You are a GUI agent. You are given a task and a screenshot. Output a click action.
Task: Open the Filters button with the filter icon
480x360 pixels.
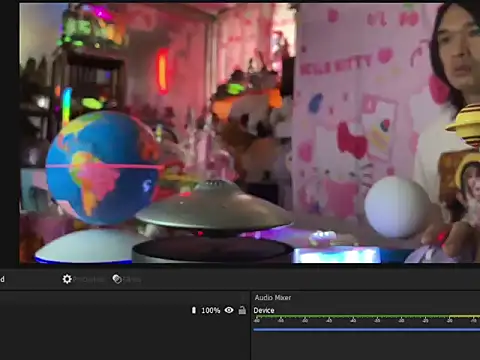point(127,279)
